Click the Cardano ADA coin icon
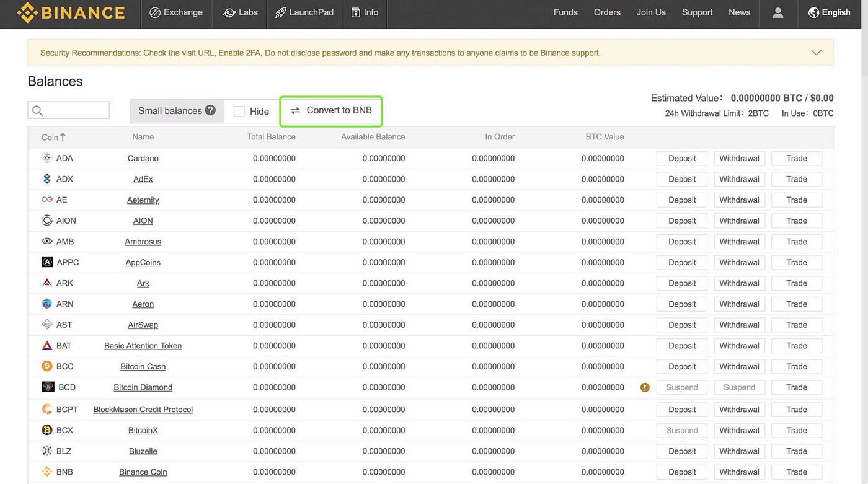868x484 pixels. [47, 158]
